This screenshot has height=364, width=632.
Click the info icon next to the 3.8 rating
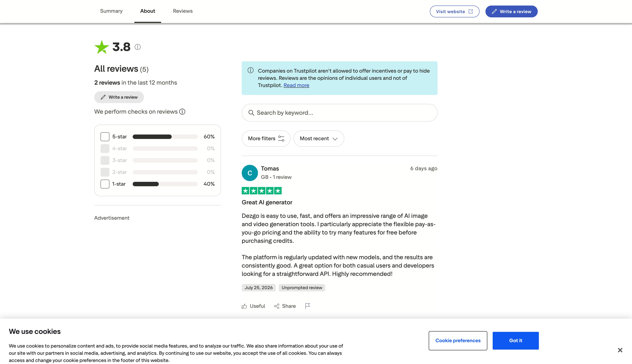(x=137, y=47)
